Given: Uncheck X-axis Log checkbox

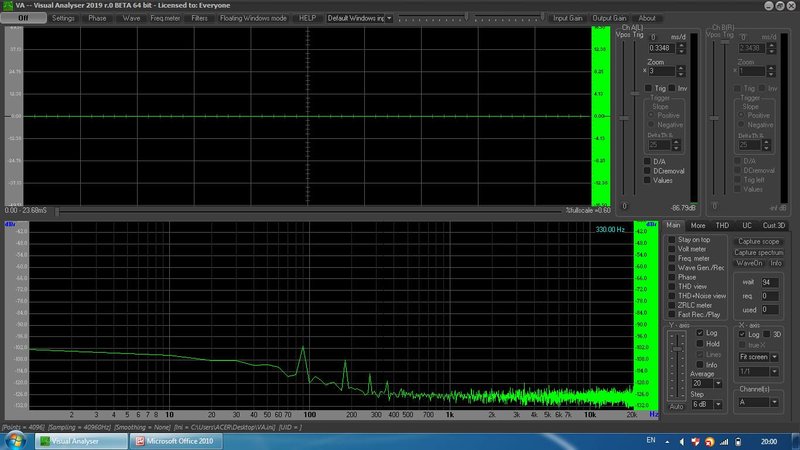Looking at the screenshot, I should (742, 334).
